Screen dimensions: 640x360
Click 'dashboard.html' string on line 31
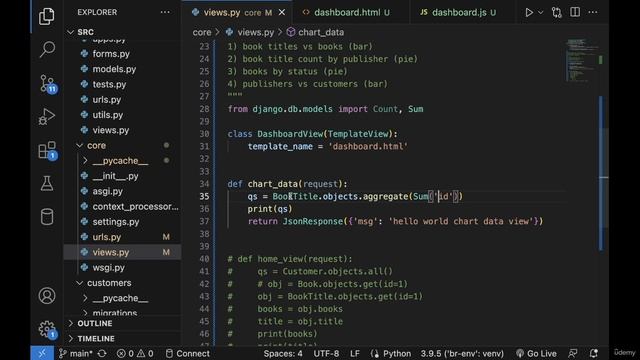click(x=368, y=147)
